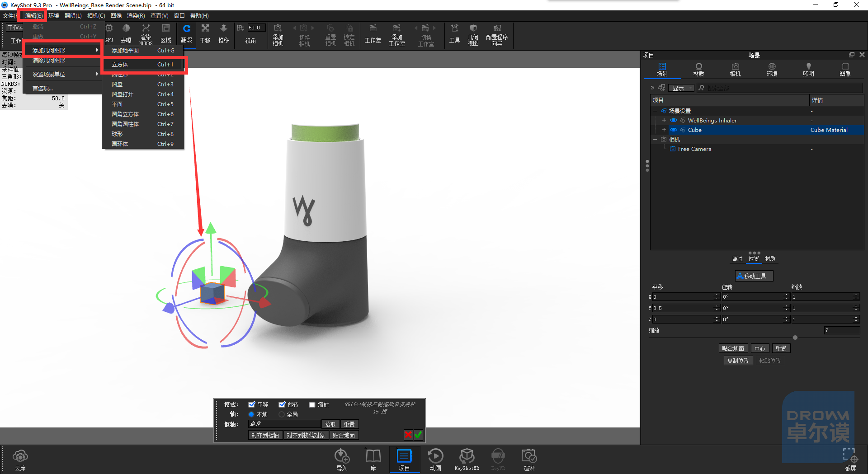Click the Screenshot (截屏) icon
This screenshot has height=474, width=868.
pos(850,460)
